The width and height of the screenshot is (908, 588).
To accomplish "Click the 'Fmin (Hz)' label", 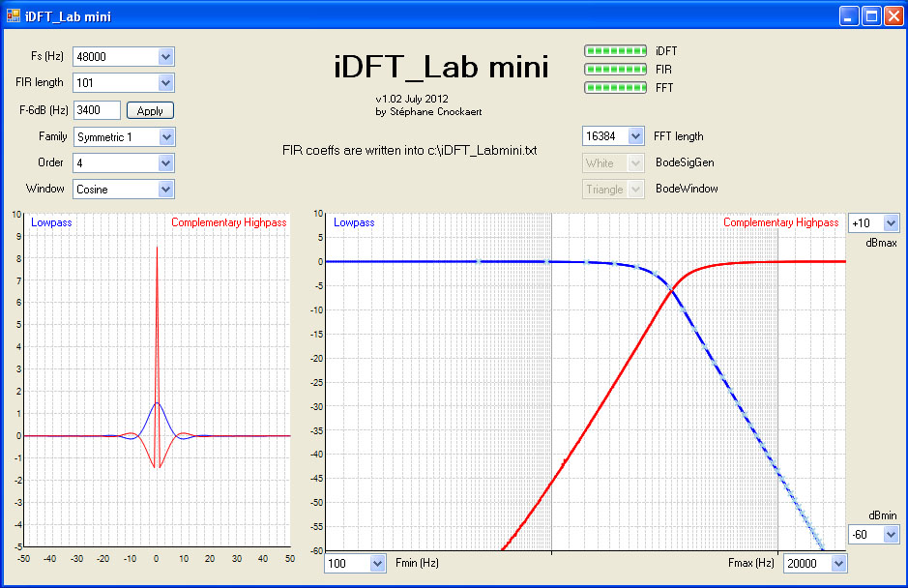I will (417, 563).
